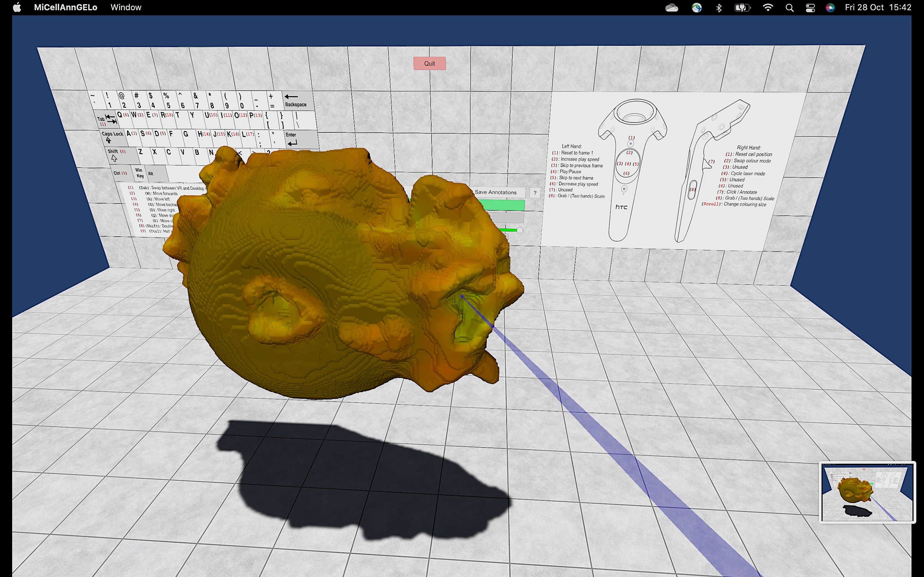Click the date and time display
Image resolution: width=924 pixels, height=577 pixels.
[x=878, y=8]
